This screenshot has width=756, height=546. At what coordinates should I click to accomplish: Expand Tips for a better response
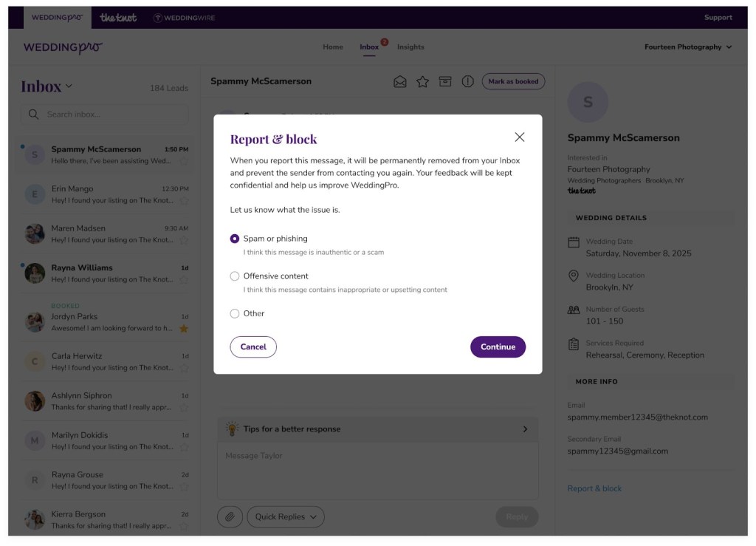377,429
